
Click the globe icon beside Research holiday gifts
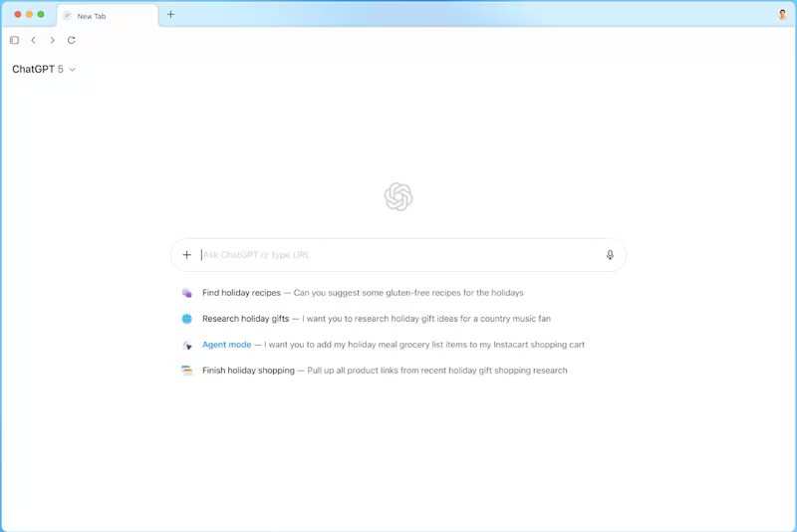[x=187, y=319]
